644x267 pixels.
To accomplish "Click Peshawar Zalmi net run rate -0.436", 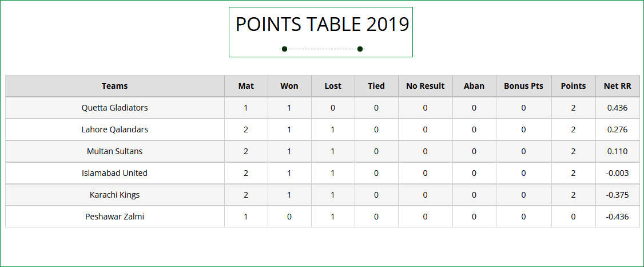I will pos(618,217).
